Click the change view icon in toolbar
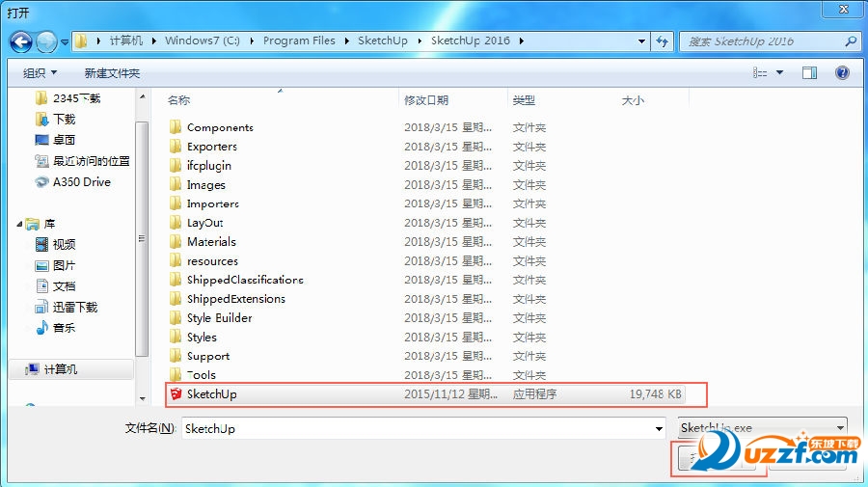The width and height of the screenshot is (868, 487). click(761, 72)
